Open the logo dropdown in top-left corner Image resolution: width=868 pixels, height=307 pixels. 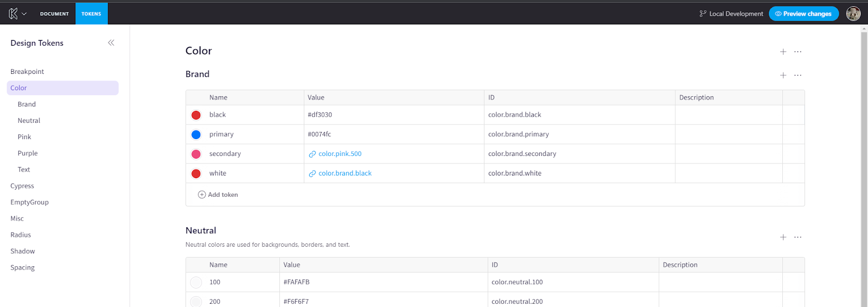click(17, 14)
